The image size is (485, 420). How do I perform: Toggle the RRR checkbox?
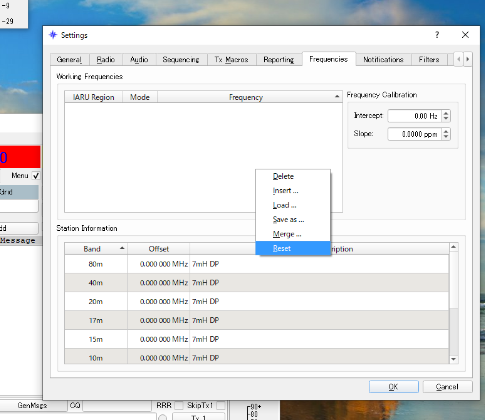179,405
